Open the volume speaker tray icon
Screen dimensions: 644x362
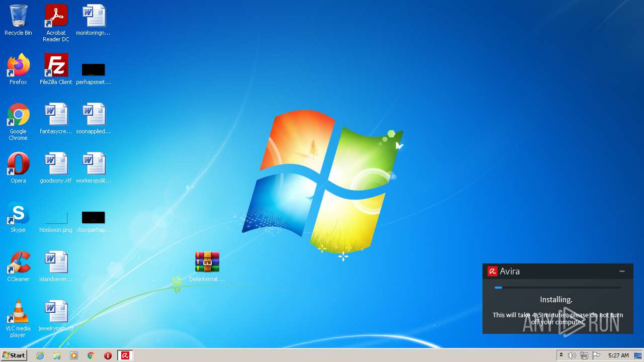tap(572, 355)
